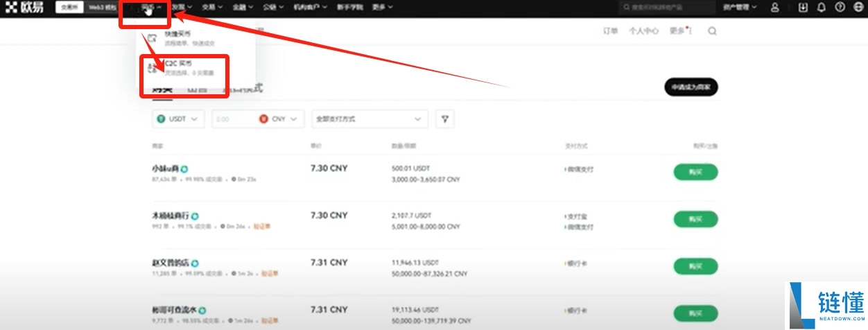This screenshot has width=868, height=330.
Task: Go to 新手学院 (Beginner Academy)
Action: click(349, 8)
